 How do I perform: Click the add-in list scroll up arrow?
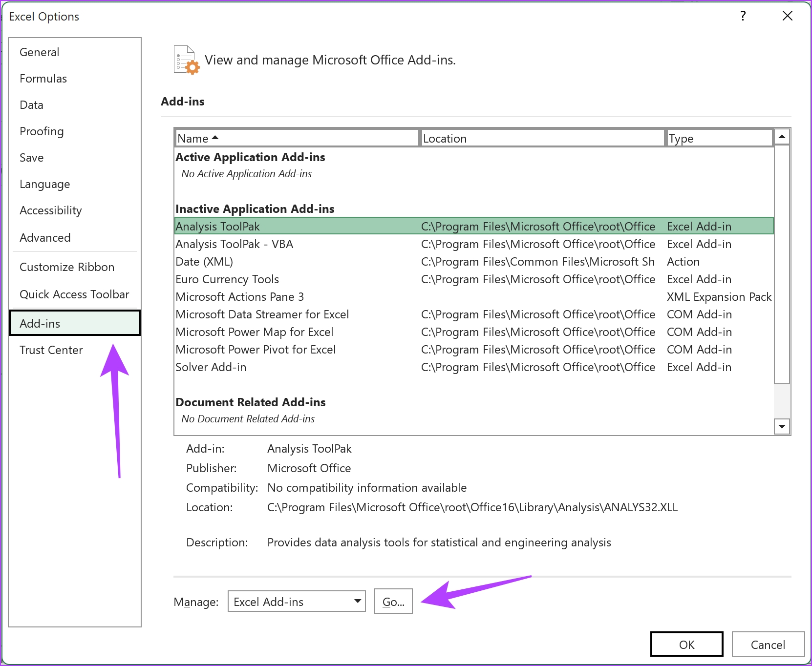tap(782, 137)
